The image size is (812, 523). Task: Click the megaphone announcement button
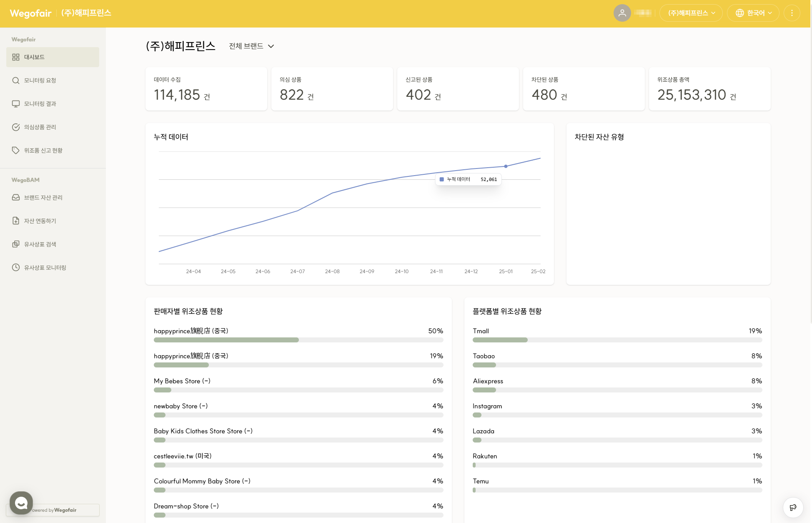point(793,508)
